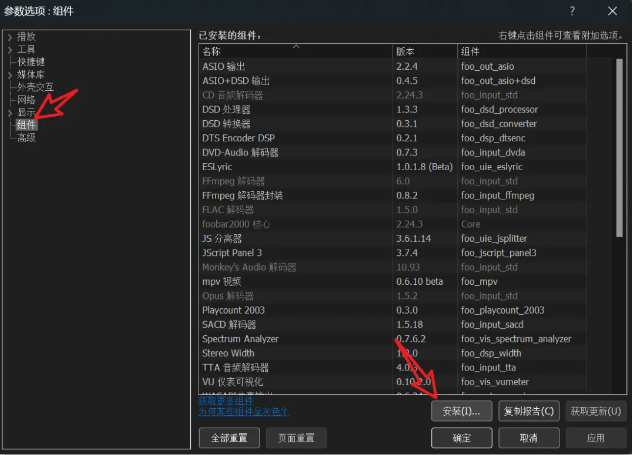Click the 获取更新(U) button
632x455 pixels.
point(596,411)
